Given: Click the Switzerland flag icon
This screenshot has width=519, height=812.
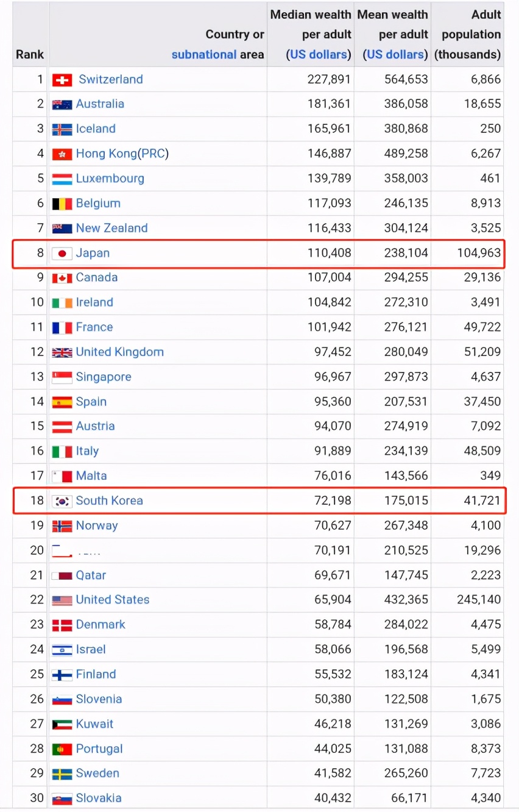Looking at the screenshot, I should tap(62, 80).
